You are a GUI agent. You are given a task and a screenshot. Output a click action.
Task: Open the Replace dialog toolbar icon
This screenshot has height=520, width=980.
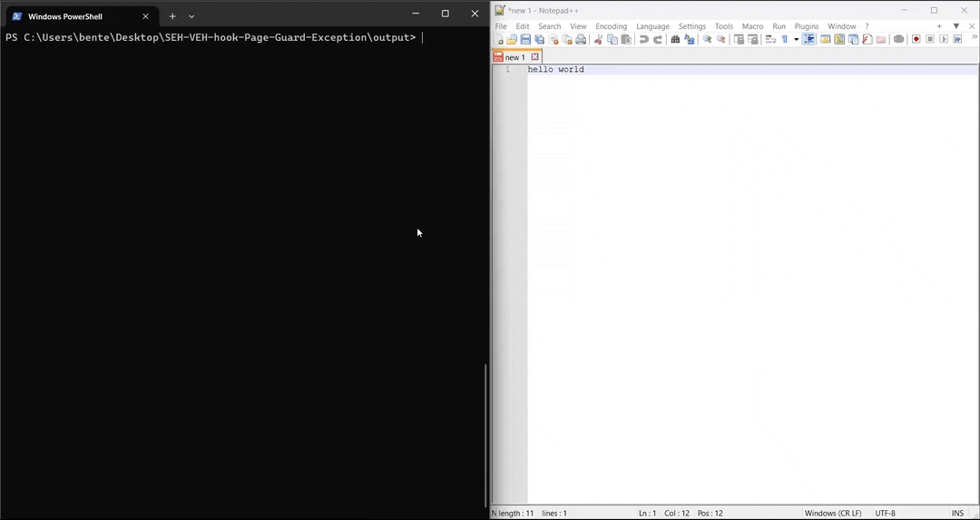point(690,39)
